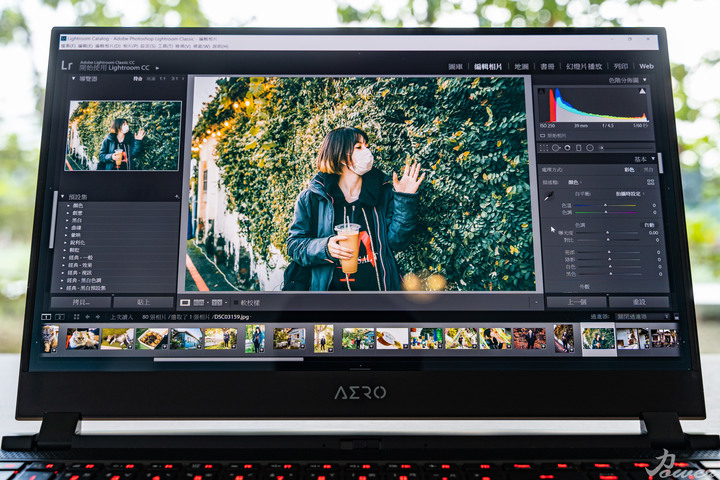Adjust the Exposure slider (曝光度)

click(x=608, y=233)
